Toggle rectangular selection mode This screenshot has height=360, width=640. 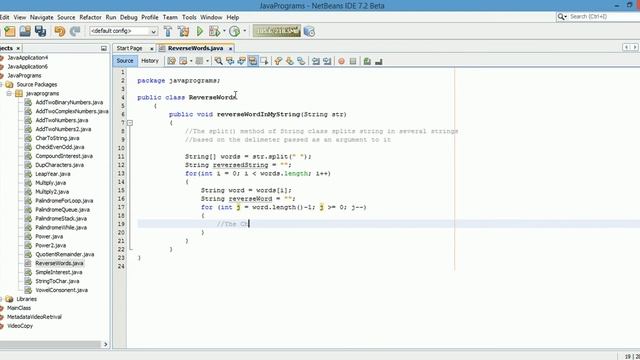[264, 61]
